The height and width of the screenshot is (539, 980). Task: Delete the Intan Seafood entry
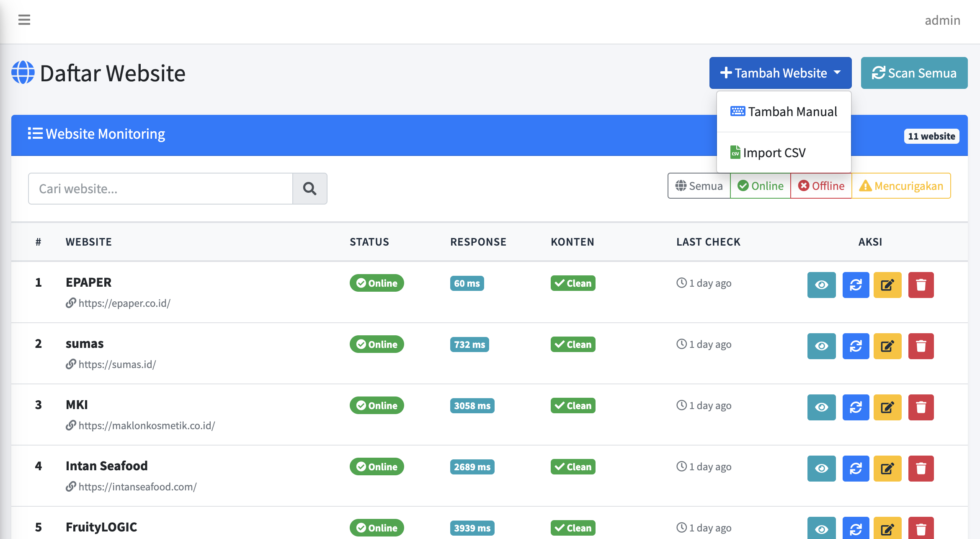click(x=921, y=469)
